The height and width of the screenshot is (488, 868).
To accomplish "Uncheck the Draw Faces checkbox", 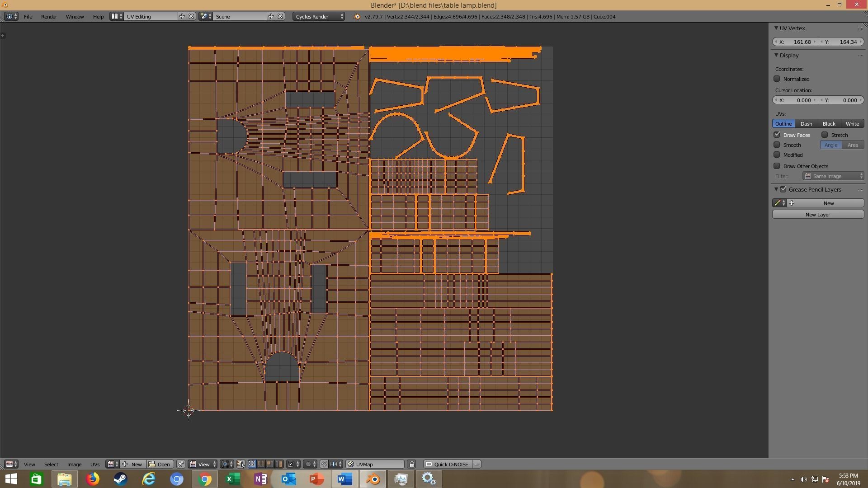I will [x=777, y=135].
